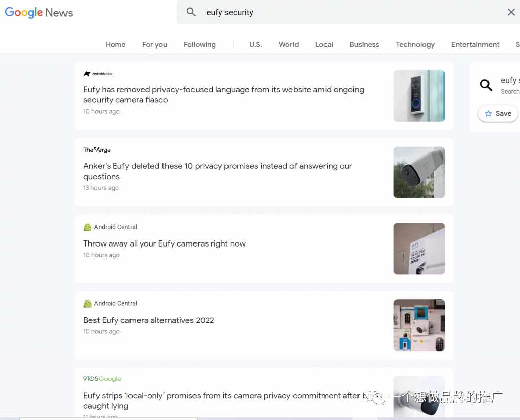The image size is (520, 420).
Task: Click the large magnifier icon in side panel
Action: click(486, 85)
